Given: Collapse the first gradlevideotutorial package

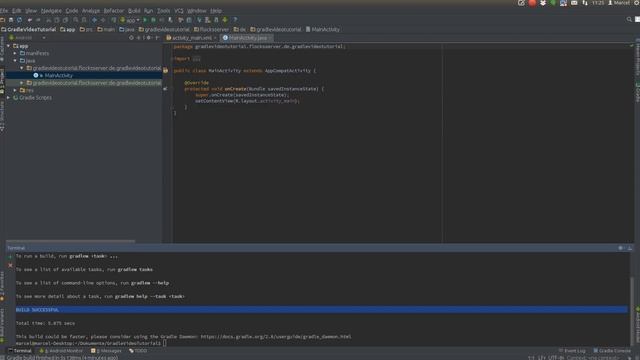Looking at the screenshot, I should (22, 68).
